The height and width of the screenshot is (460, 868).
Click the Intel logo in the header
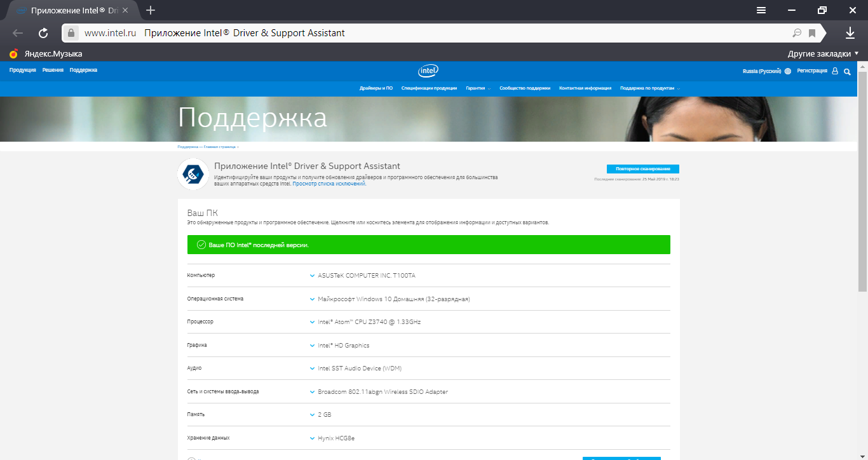click(x=428, y=71)
